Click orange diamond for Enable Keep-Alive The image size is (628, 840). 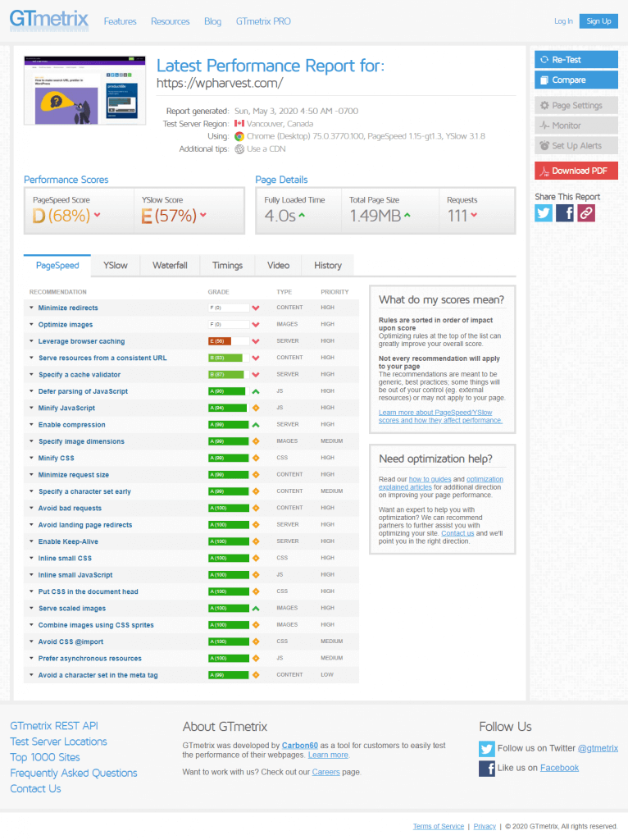click(x=256, y=541)
